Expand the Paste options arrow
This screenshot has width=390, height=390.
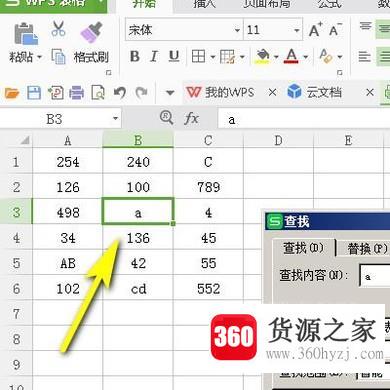pos(39,57)
